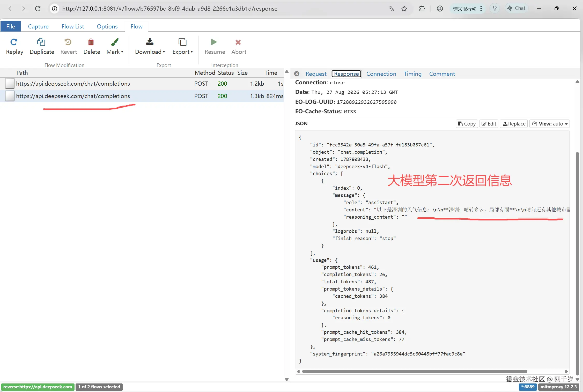Click the page vertical scrollbar thumb

577,263
